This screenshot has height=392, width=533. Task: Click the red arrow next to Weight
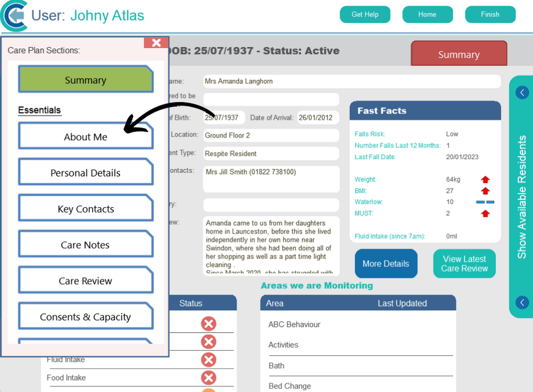coord(485,180)
